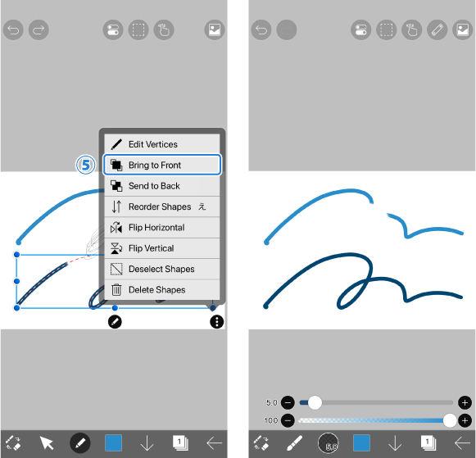Tap the brush tool in right bottom toolbar
This screenshot has height=458, width=476.
coord(294,443)
